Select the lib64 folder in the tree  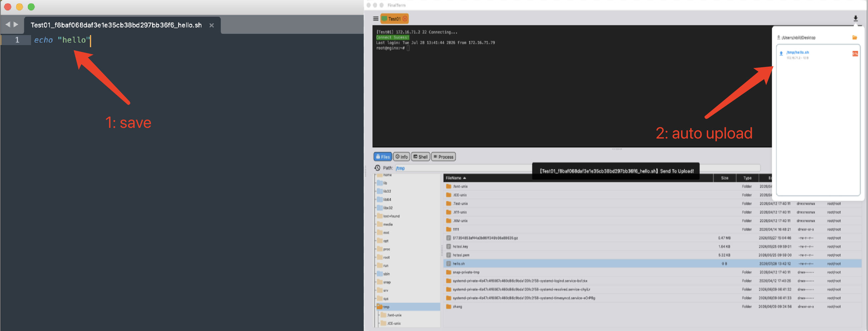pyautogui.click(x=385, y=200)
